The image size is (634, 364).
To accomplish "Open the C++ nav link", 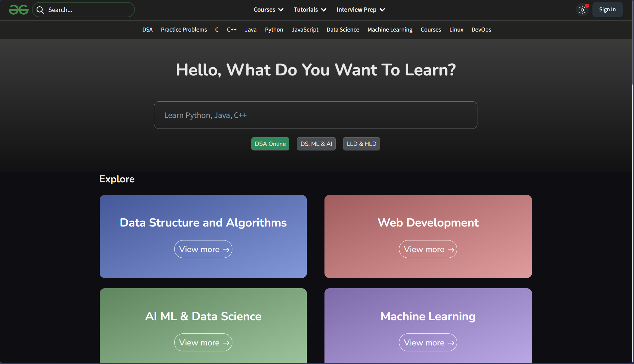I will [232, 30].
